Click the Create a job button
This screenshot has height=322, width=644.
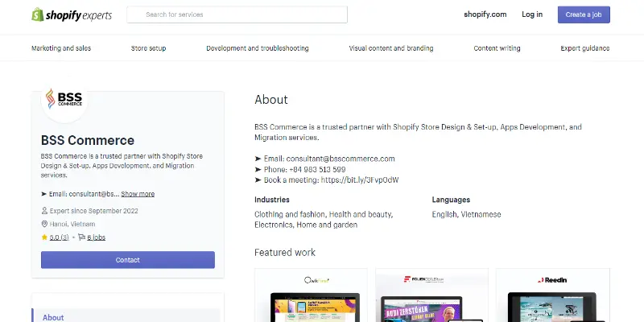tap(584, 14)
